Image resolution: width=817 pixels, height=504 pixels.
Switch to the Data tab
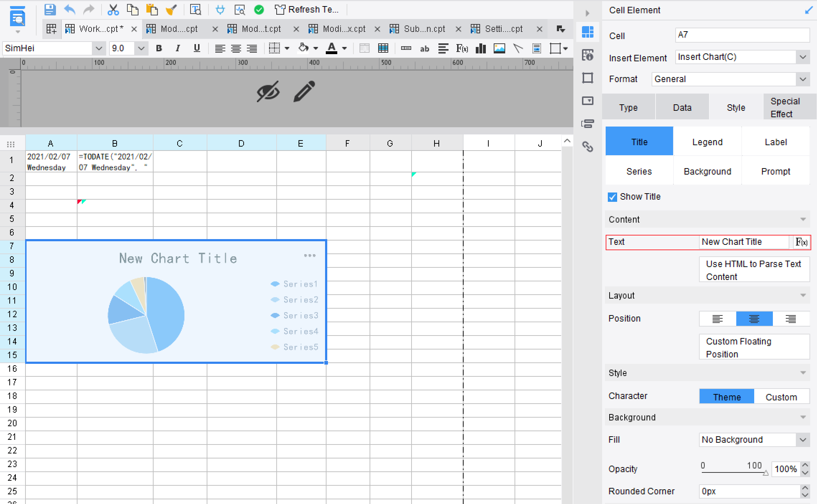coord(682,108)
